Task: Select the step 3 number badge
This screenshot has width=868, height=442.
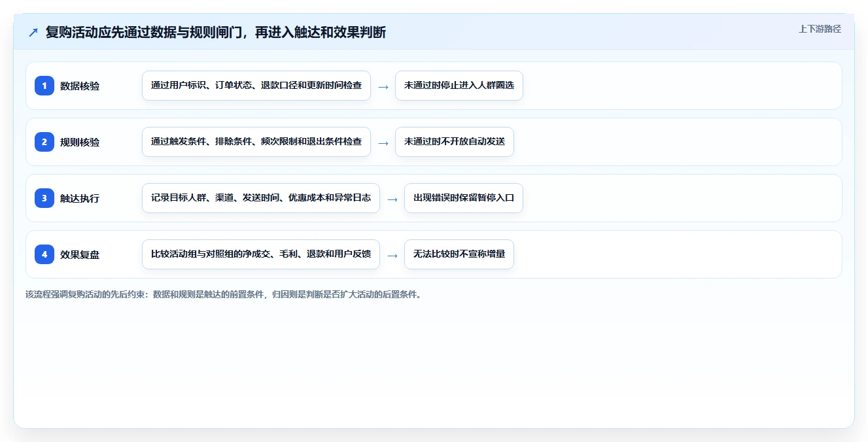Action: (x=44, y=198)
